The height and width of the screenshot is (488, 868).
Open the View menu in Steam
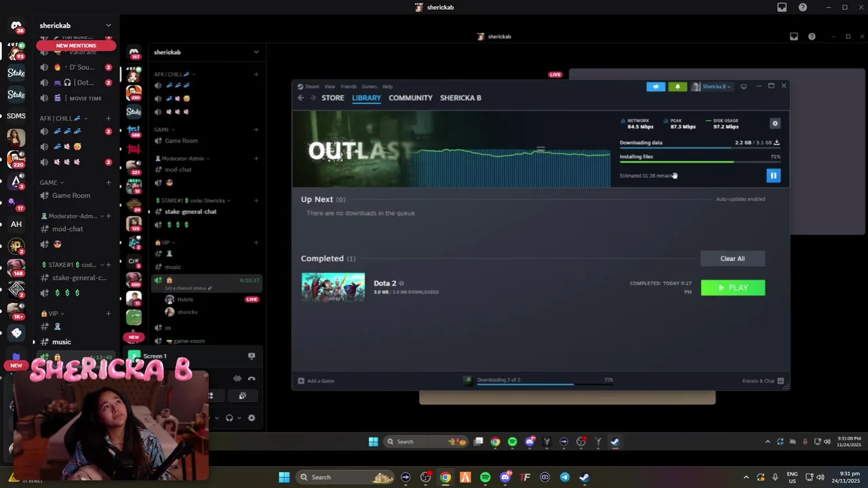point(330,87)
